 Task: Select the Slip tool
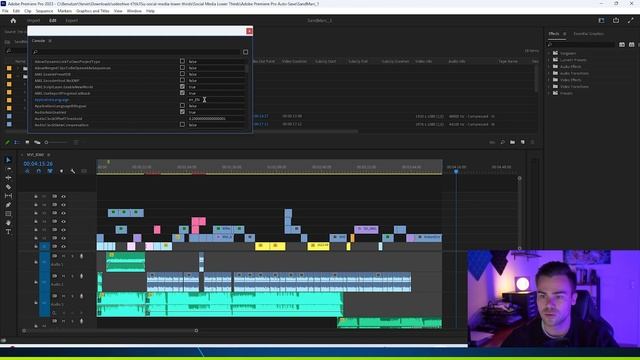8,196
